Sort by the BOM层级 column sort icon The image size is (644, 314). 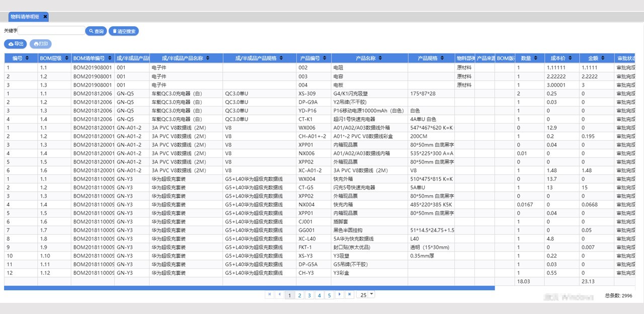point(66,58)
